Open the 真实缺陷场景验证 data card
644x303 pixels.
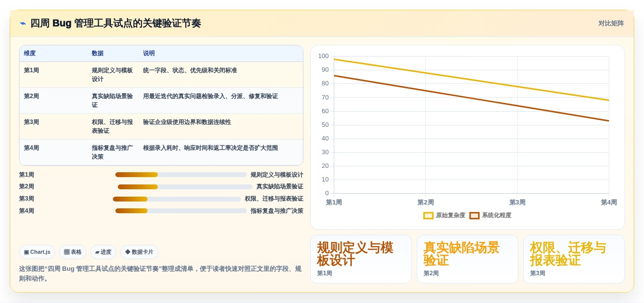468,259
